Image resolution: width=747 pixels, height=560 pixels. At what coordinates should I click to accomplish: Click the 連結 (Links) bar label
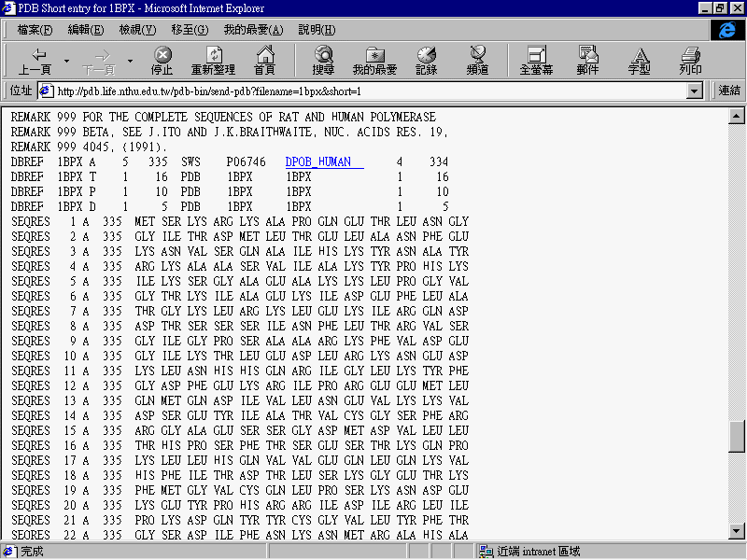pos(729,91)
